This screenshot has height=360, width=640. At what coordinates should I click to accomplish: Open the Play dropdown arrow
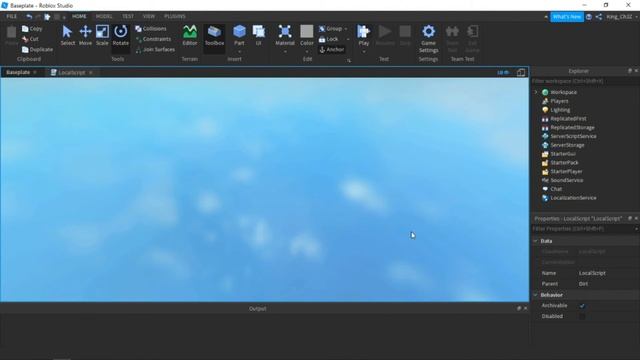(x=363, y=52)
